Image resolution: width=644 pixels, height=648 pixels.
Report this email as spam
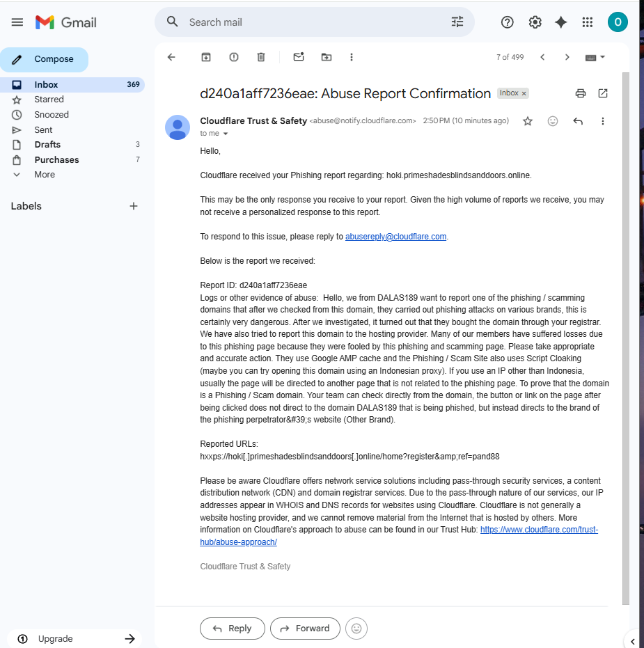[233, 57]
